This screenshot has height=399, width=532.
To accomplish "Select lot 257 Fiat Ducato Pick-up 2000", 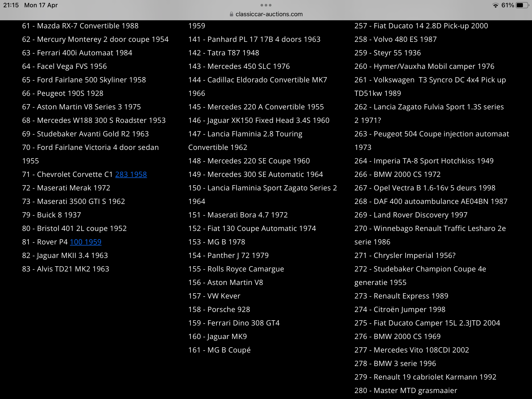I will 421,26.
